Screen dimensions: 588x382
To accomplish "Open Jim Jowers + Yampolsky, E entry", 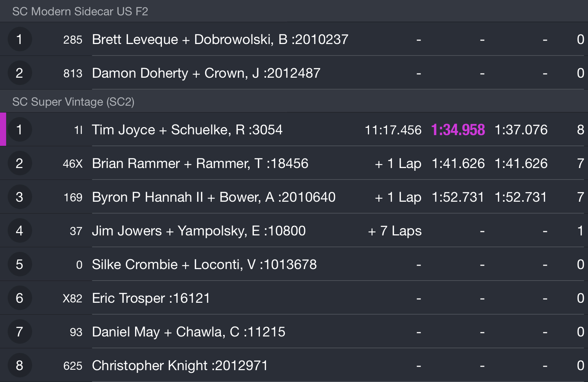I will pos(294,231).
